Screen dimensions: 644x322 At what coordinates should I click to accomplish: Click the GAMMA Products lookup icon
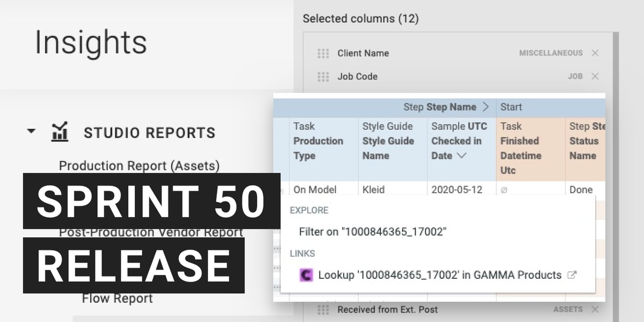tap(306, 275)
